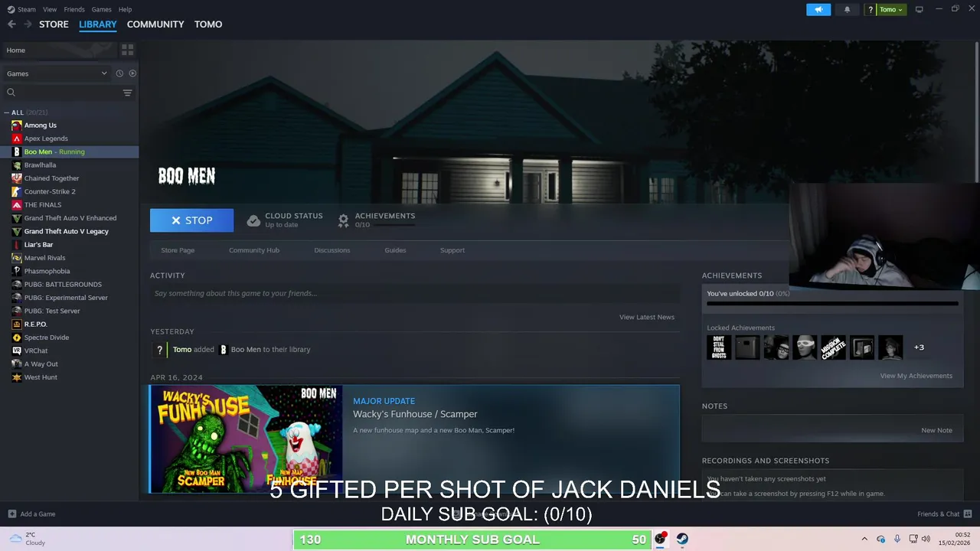
Task: Open the Friends menu
Action: 74,9
